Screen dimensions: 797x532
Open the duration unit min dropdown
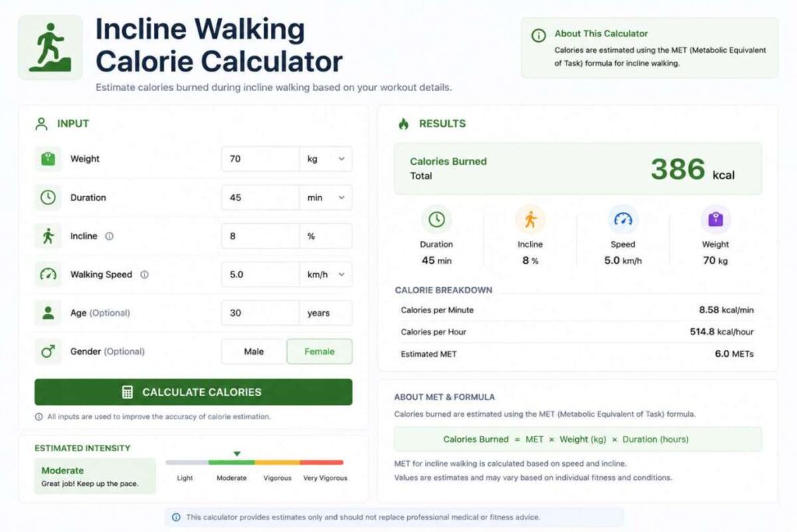(326, 197)
